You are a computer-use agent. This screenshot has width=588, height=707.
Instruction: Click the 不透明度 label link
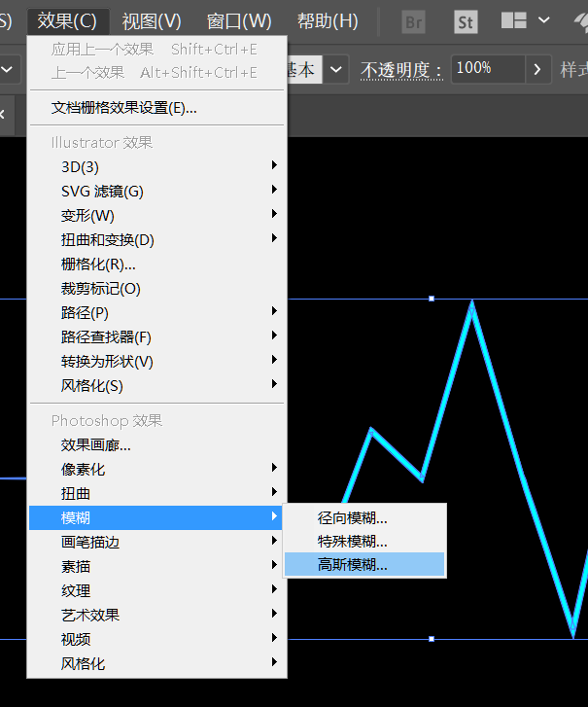click(401, 70)
